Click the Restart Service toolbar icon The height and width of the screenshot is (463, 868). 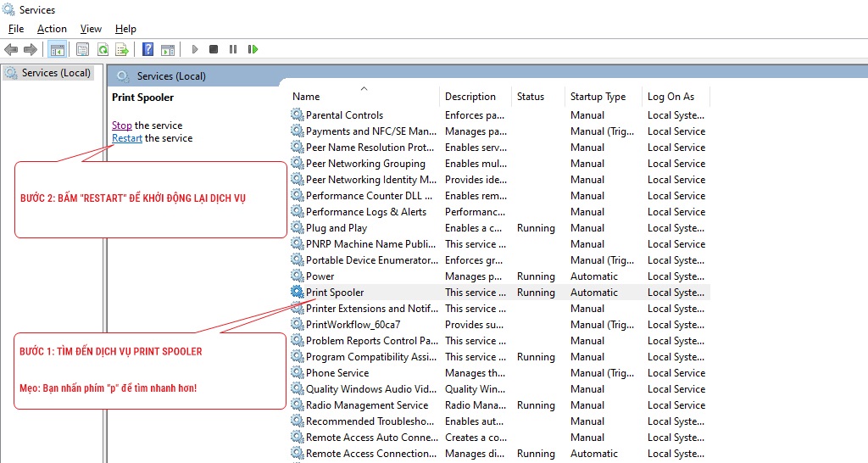253,49
